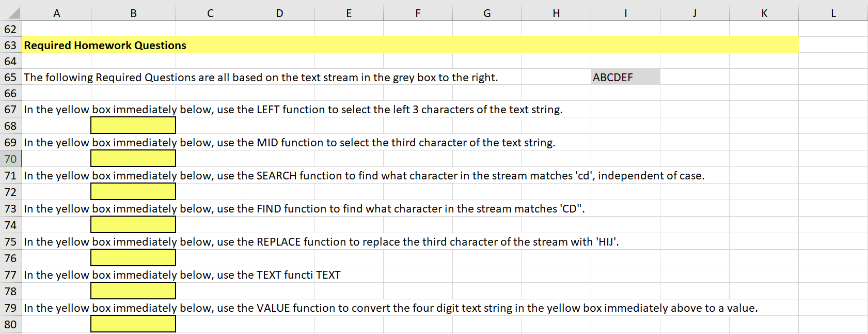Select row 66 header
The image size is (868, 334).
coord(11,93)
